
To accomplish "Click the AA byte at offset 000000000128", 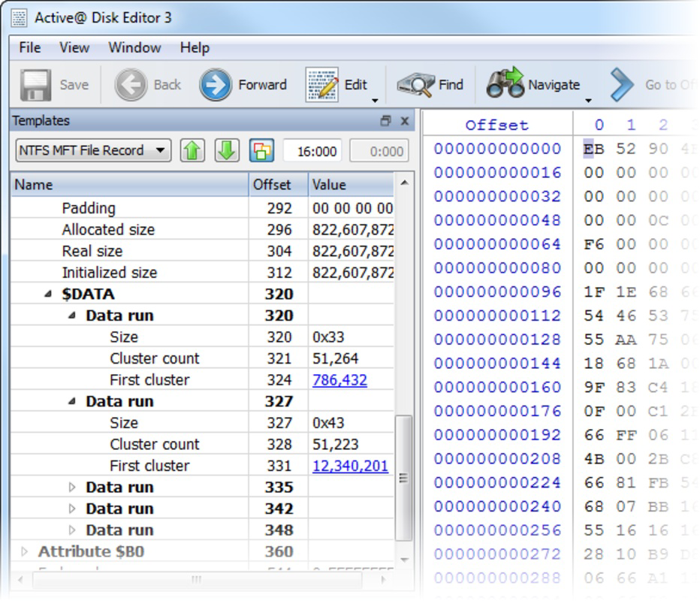I will point(626,340).
